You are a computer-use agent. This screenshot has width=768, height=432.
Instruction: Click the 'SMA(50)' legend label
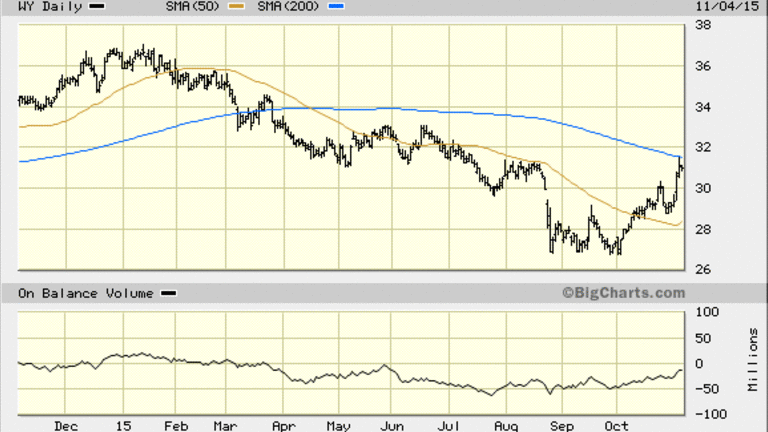click(x=192, y=6)
